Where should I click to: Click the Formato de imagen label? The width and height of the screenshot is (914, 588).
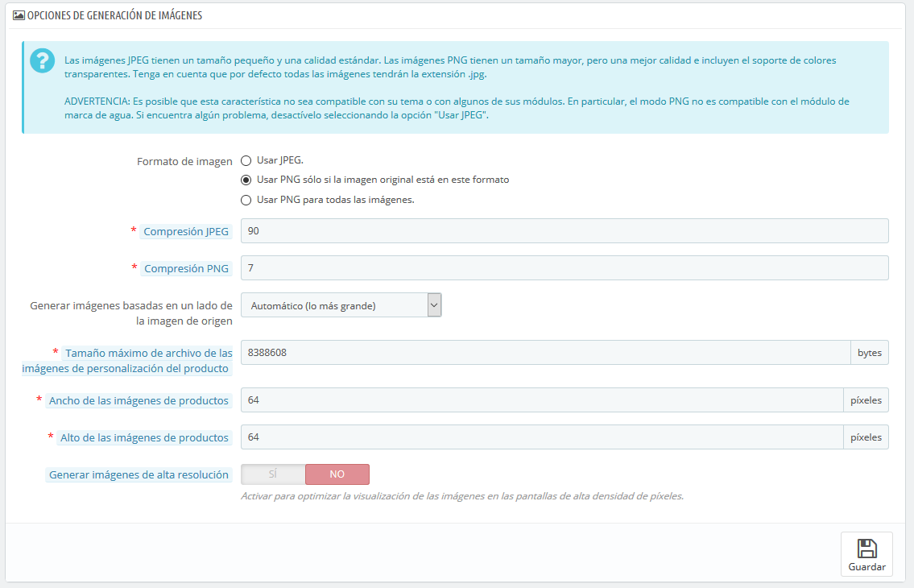(184, 162)
